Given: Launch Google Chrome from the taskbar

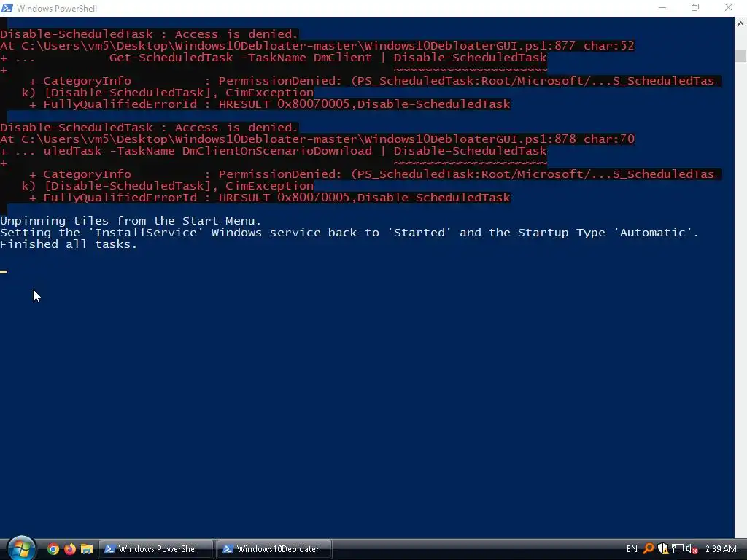Looking at the screenshot, I should tap(53, 549).
